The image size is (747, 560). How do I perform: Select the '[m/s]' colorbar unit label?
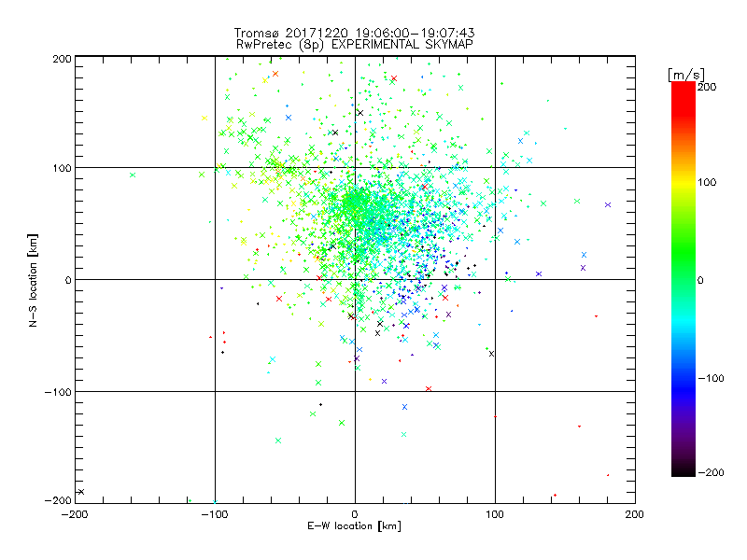point(686,75)
